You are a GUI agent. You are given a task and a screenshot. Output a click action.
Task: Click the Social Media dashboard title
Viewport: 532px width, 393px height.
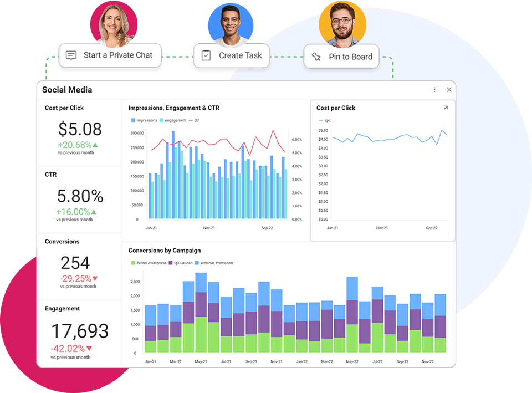click(67, 90)
